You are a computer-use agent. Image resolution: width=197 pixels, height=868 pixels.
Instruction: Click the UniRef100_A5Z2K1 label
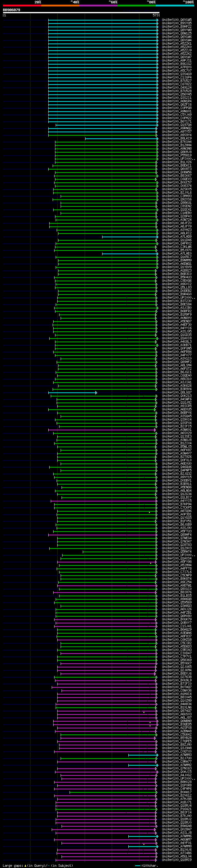tap(177, 43)
